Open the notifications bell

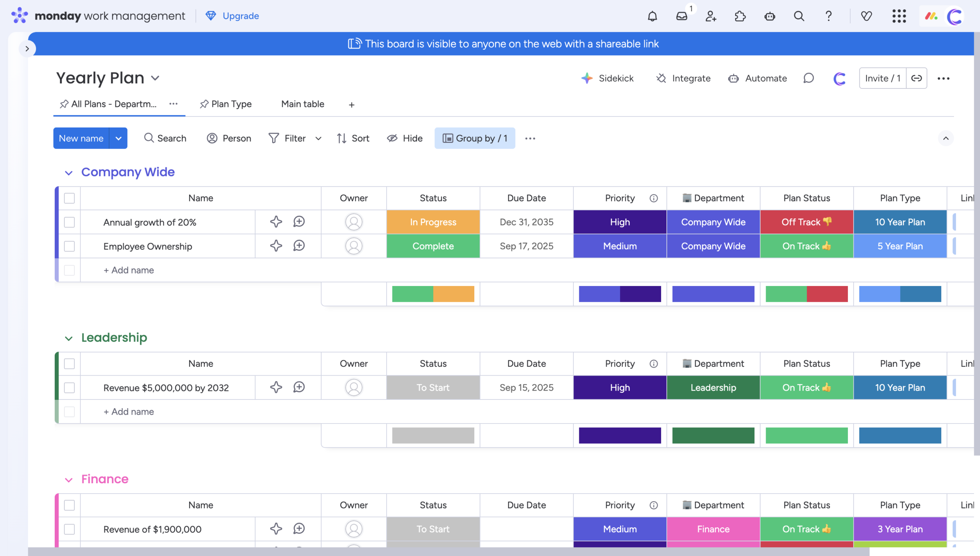[x=652, y=16]
